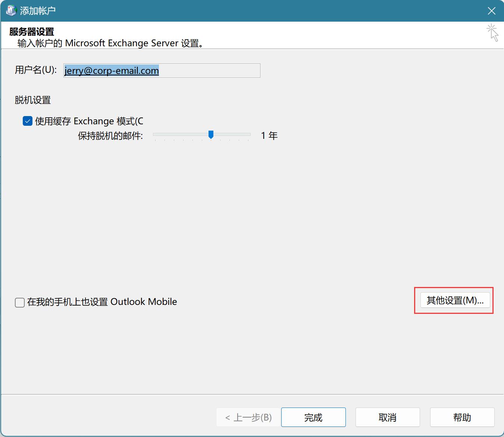Open 其他设置(M)... dialog
The width and height of the screenshot is (504, 437).
[455, 300]
